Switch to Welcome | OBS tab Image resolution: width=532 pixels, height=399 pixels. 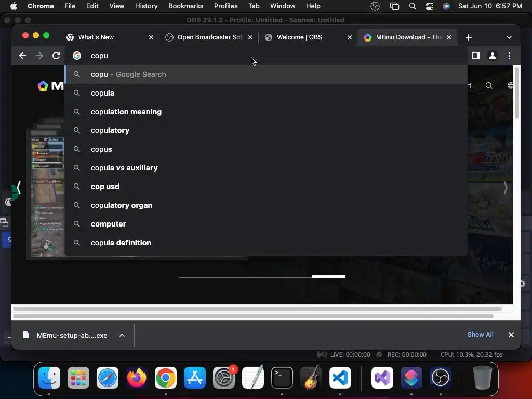coord(308,37)
